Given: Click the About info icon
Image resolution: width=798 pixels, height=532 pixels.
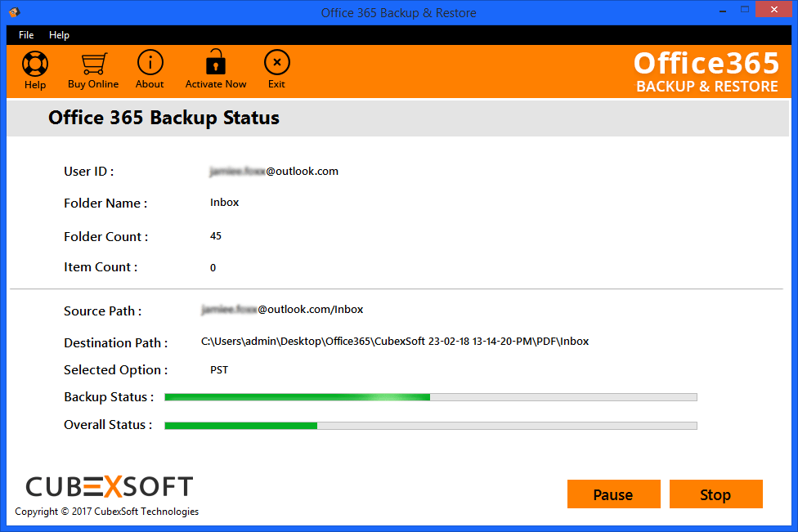Looking at the screenshot, I should [x=150, y=63].
